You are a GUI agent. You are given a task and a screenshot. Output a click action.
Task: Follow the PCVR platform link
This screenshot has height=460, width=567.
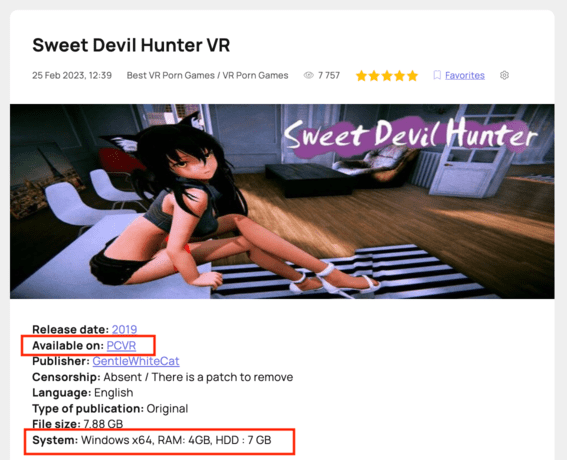[121, 346]
